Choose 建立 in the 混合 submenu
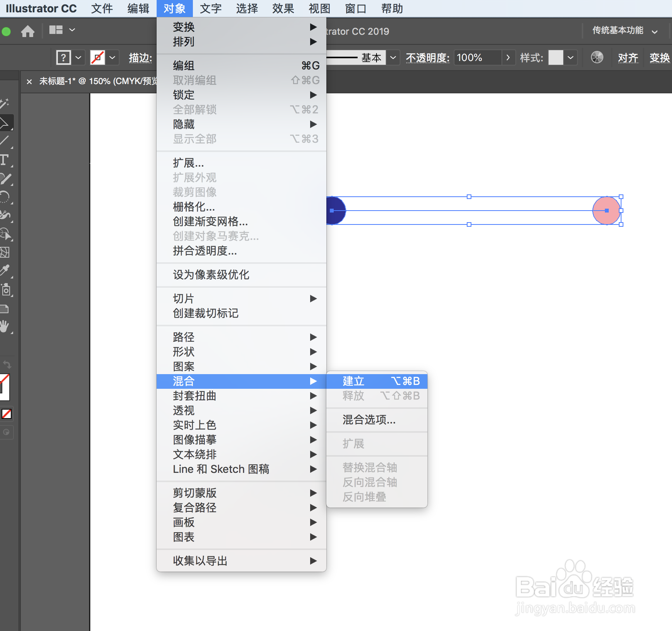The height and width of the screenshot is (631, 672). [377, 381]
